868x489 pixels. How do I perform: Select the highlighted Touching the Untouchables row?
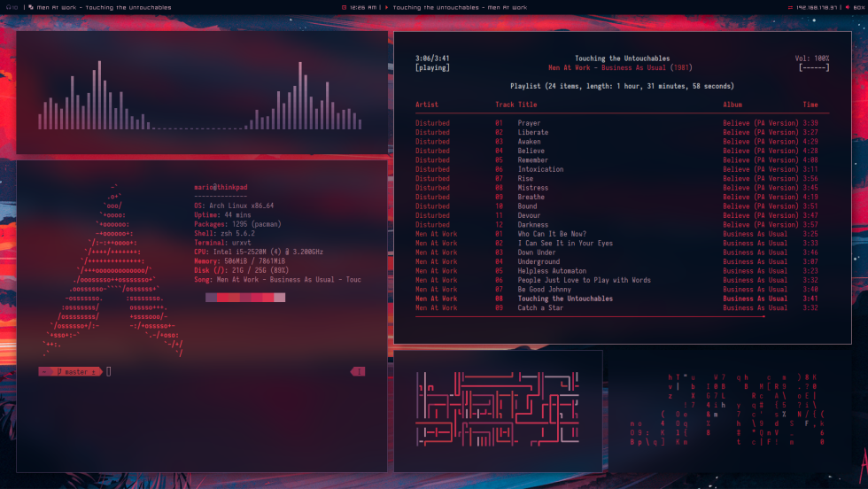(616, 299)
